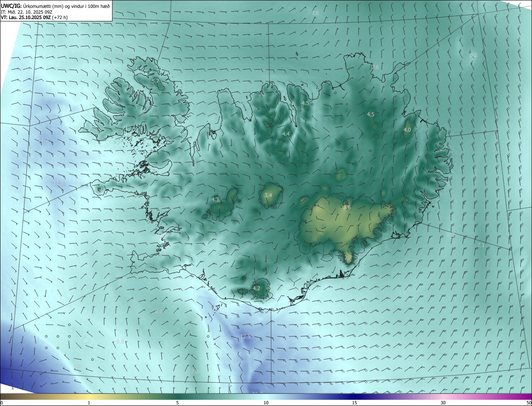
Task: Pick the yellow segment of the color scale
Action: (x=89, y=396)
